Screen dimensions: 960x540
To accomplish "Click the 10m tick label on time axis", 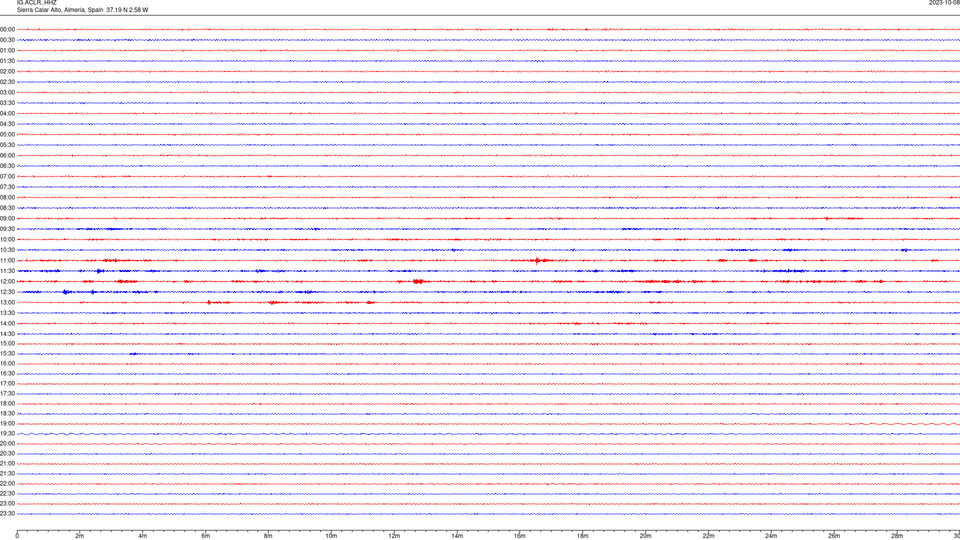I will pos(331,536).
